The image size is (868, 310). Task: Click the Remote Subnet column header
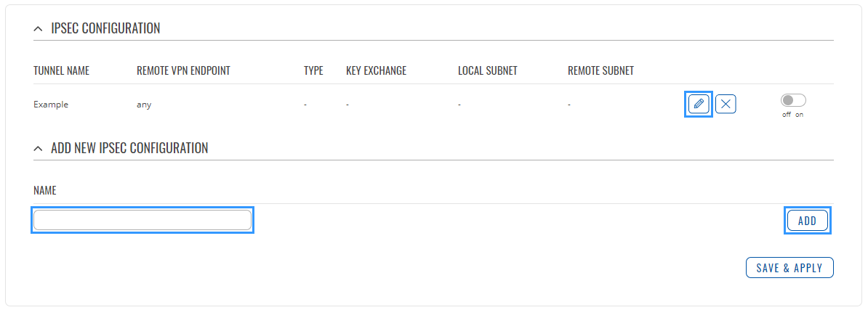point(600,71)
